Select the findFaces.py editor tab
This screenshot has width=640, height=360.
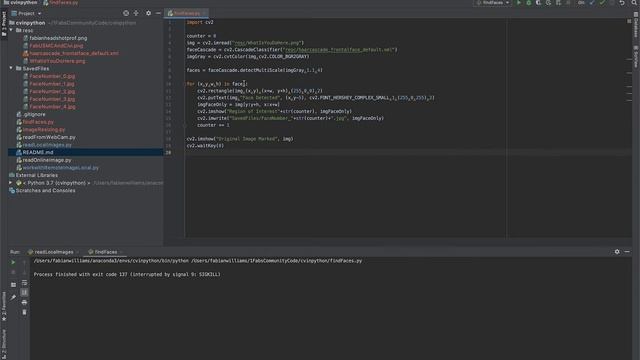[x=186, y=13]
